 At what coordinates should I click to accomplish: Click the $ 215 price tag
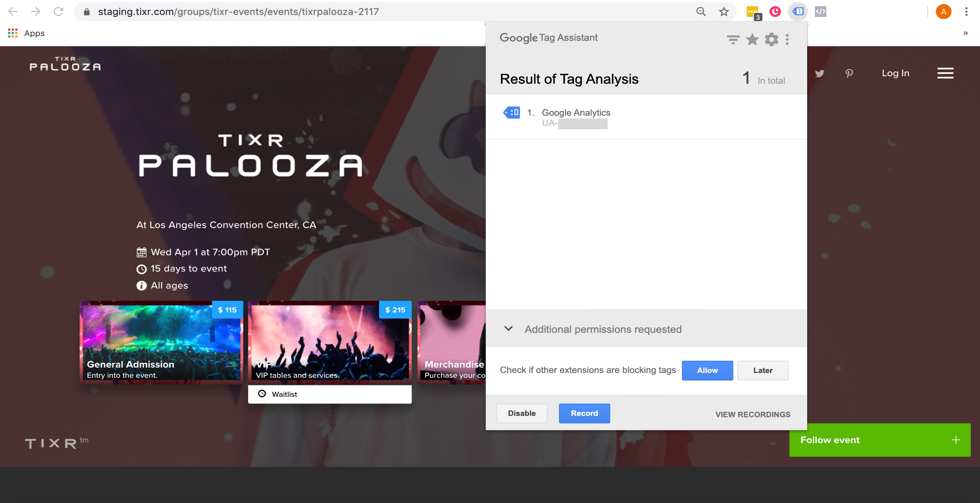[395, 310]
